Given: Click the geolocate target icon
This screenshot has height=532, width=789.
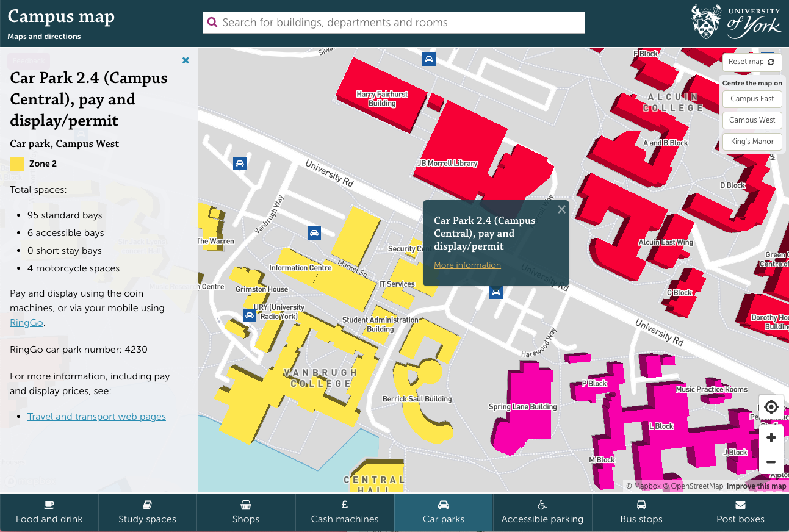Looking at the screenshot, I should click(771, 407).
